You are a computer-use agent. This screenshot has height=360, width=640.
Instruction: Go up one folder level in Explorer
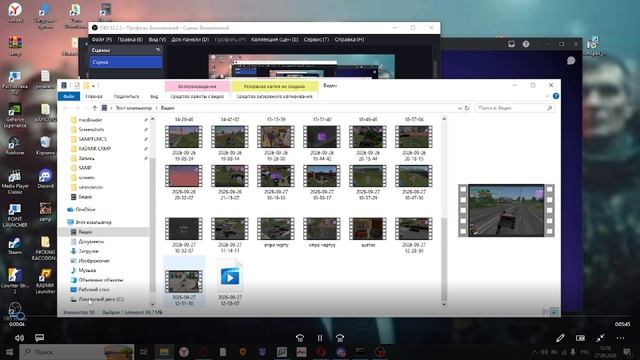click(94, 108)
